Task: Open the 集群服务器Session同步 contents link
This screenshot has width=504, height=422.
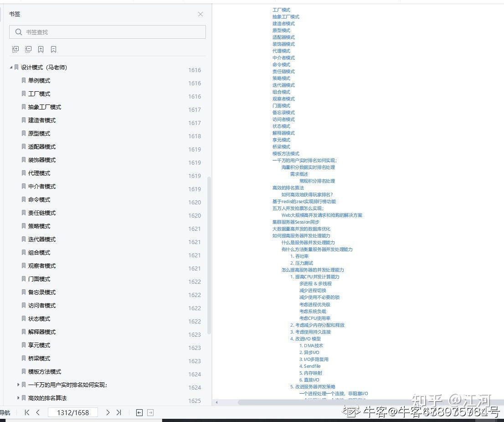Action: point(296,222)
